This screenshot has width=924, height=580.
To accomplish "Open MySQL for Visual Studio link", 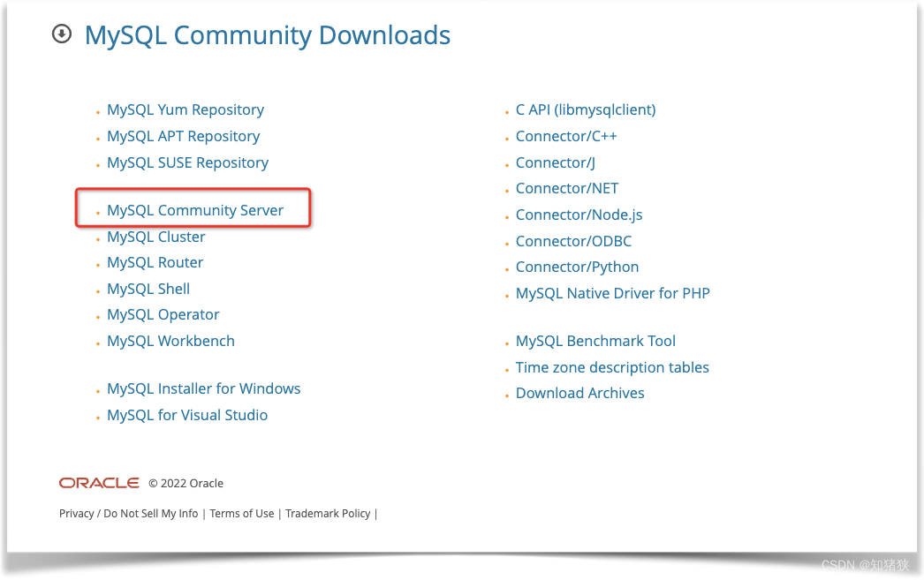I will click(187, 415).
